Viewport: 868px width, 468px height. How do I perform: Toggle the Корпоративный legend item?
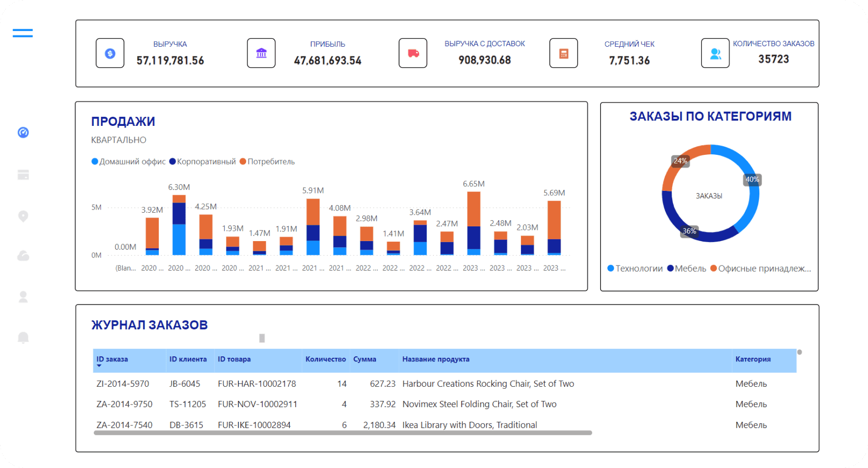(202, 161)
